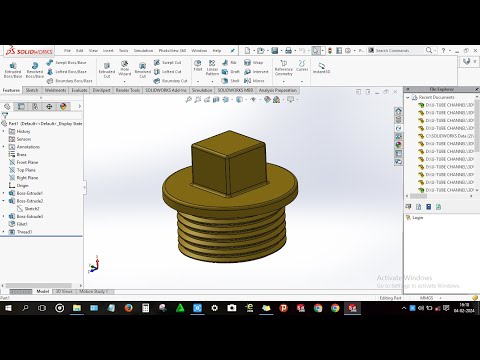Select the Brass material tree item

pyautogui.click(x=18, y=155)
